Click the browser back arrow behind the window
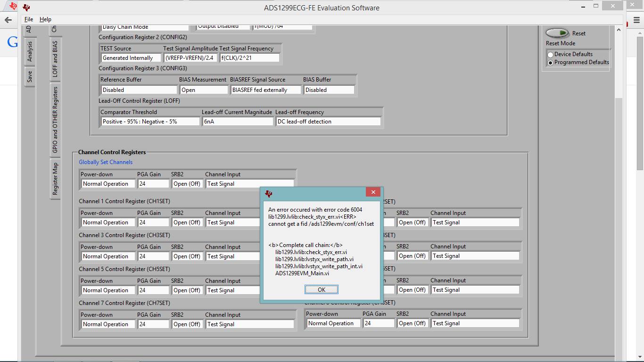Image resolution: width=644 pixels, height=362 pixels. pyautogui.click(x=8, y=20)
